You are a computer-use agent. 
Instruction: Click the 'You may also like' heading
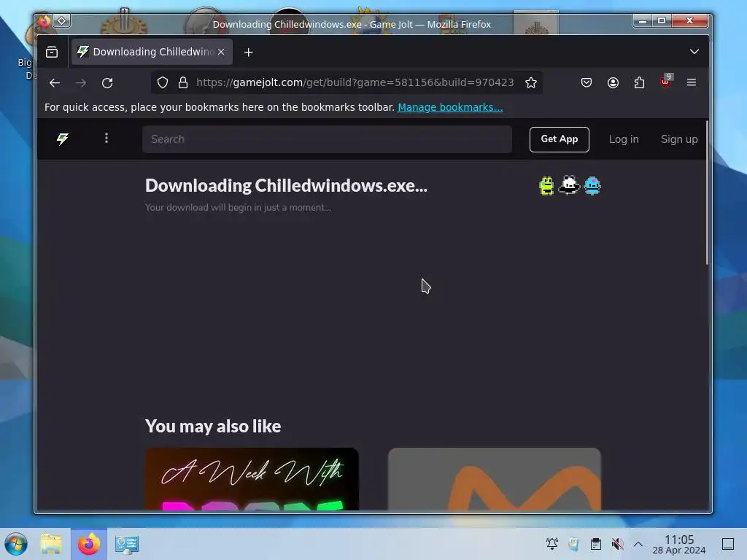[213, 426]
